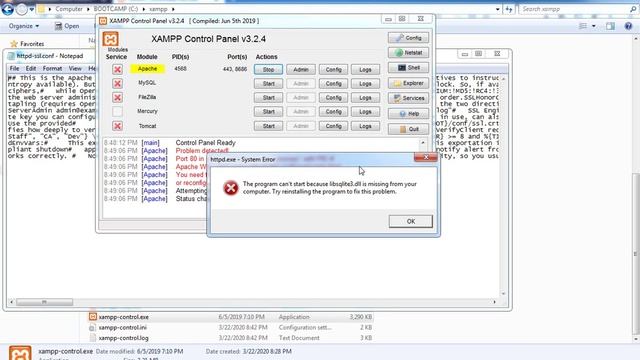The image size is (640, 360).
Task: Open FileZilla Logs list
Action: pos(365,98)
